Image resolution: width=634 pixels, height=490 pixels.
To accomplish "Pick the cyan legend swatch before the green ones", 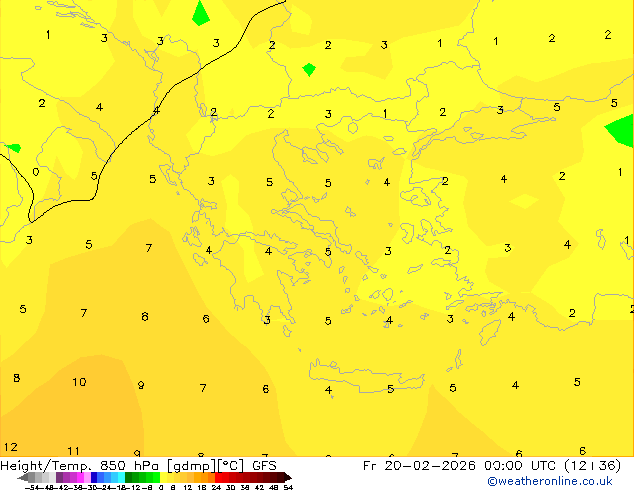I will tap(121, 477).
